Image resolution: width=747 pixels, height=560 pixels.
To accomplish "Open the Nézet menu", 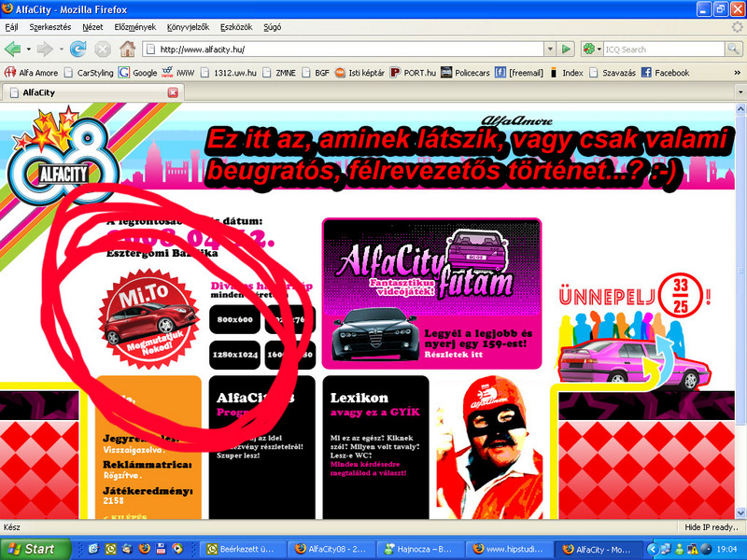I will tap(92, 27).
